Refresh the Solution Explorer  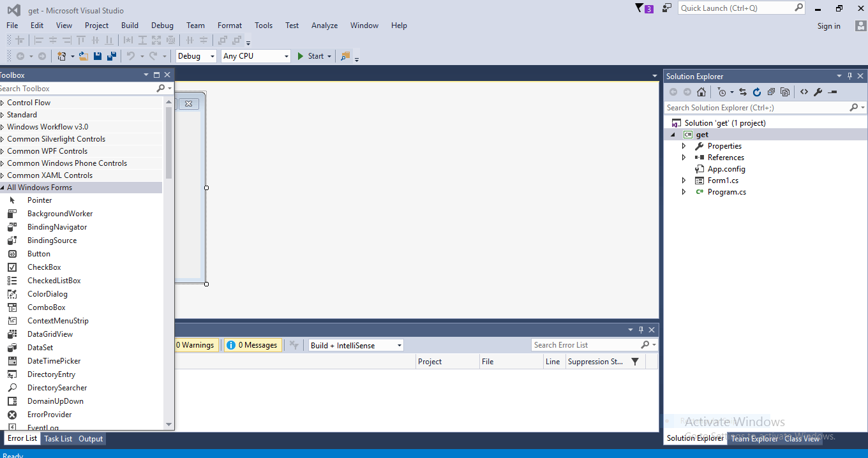click(757, 92)
